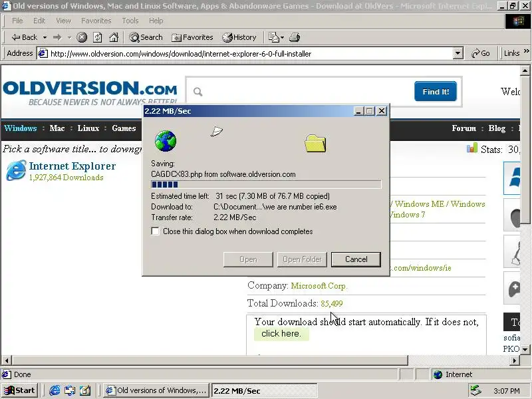Open the Games navigation link
Image resolution: width=532 pixels, height=399 pixels.
click(124, 128)
